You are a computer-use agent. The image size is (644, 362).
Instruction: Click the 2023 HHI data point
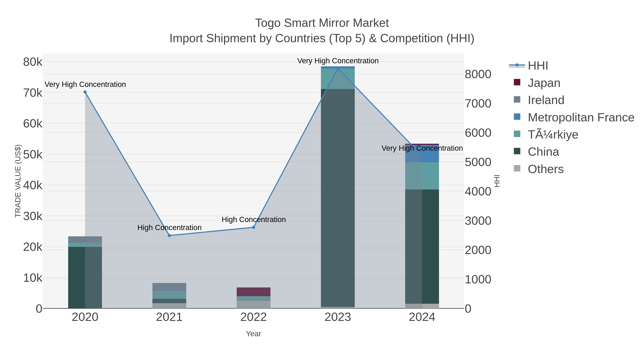(x=338, y=68)
